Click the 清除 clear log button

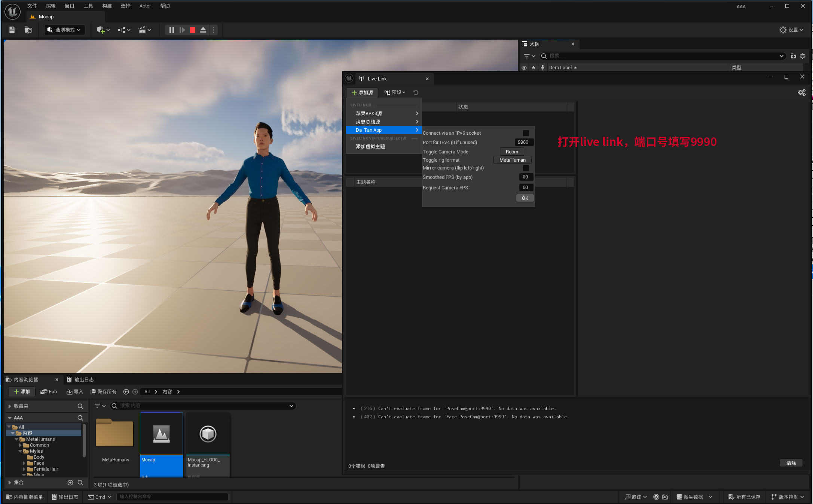tap(791, 463)
